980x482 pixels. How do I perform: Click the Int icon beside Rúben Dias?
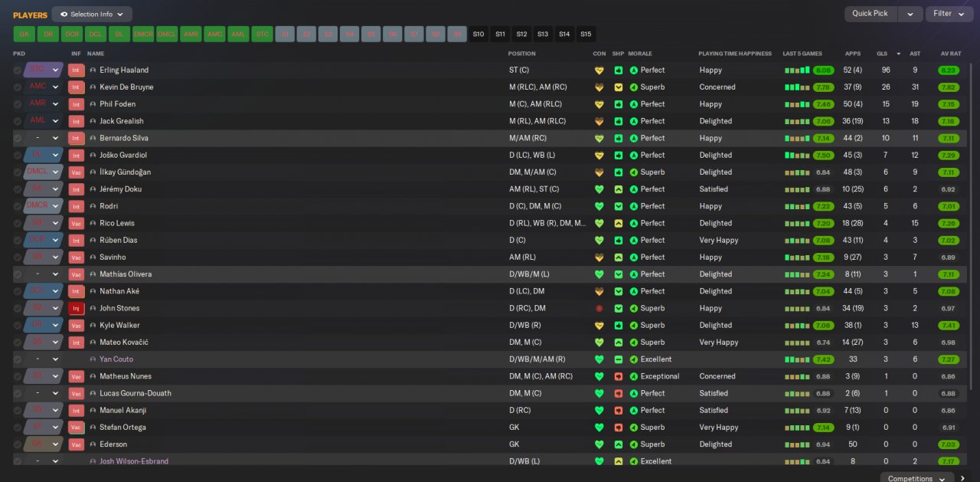coord(76,241)
